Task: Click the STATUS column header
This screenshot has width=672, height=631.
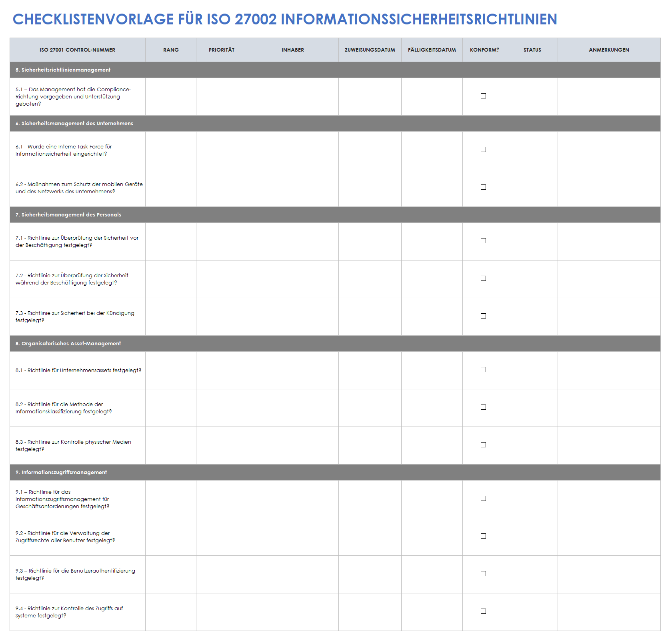Action: click(x=532, y=50)
